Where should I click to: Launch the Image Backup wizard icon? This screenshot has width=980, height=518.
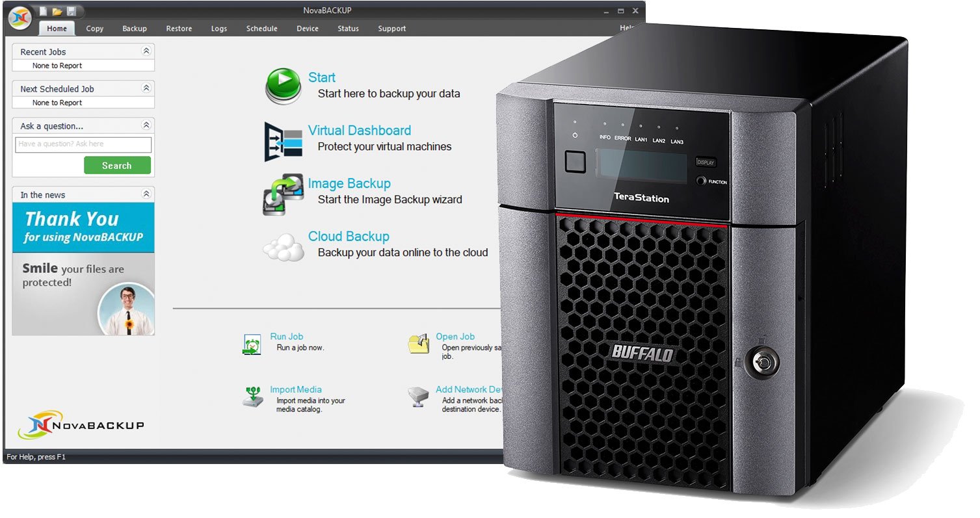pyautogui.click(x=284, y=194)
